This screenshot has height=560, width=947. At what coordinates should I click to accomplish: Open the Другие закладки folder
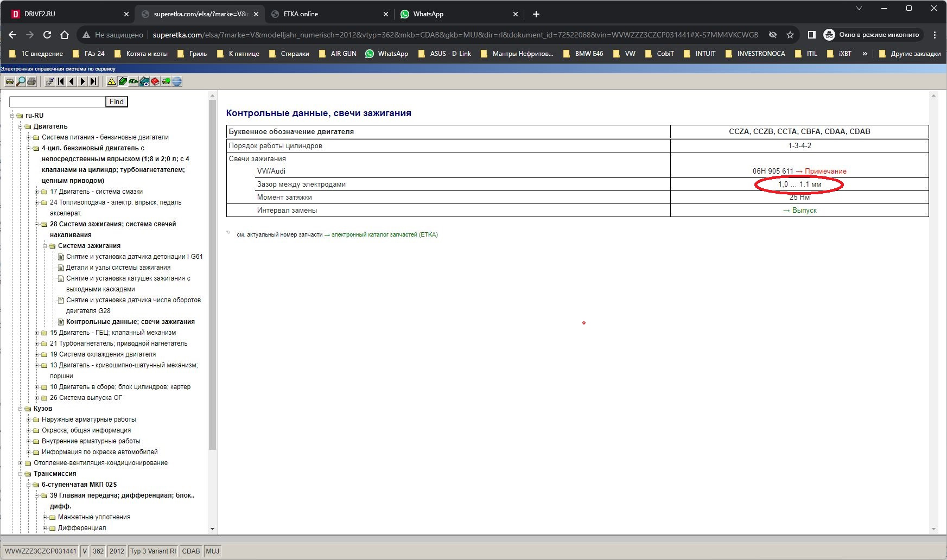click(x=910, y=54)
